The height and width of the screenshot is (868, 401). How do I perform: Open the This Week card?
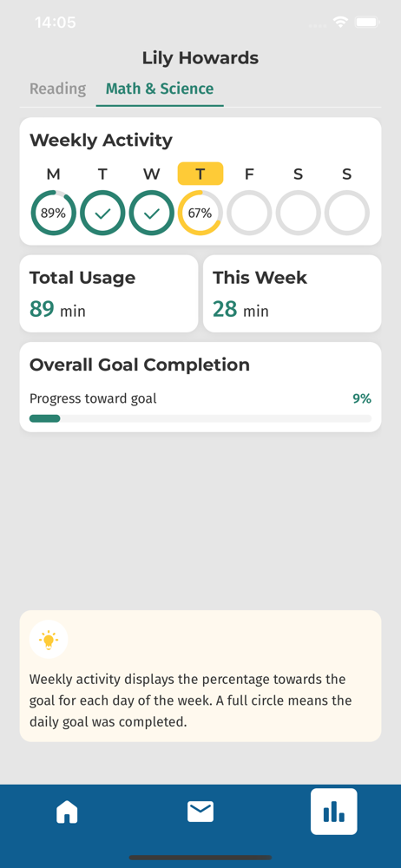[x=292, y=293]
